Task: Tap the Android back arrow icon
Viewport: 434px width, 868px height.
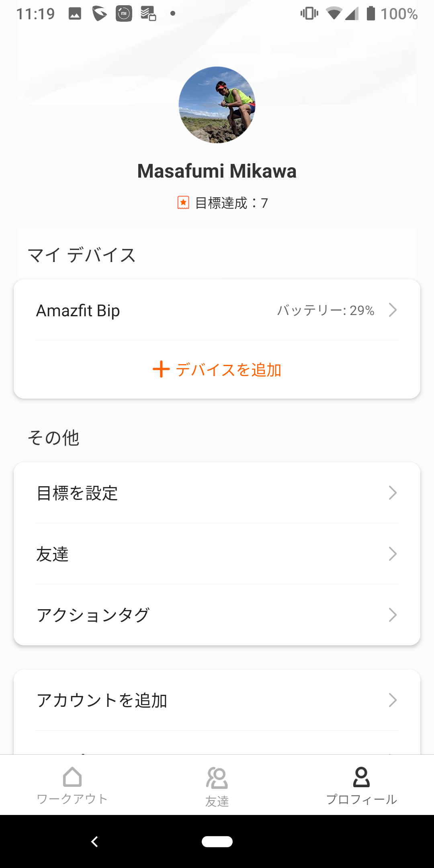Action: [x=95, y=841]
